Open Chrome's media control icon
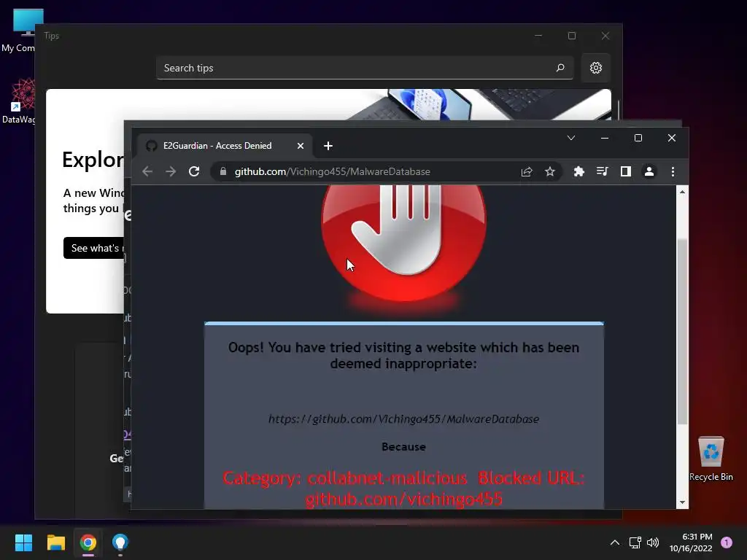Screen dimensions: 747x560 (602, 171)
